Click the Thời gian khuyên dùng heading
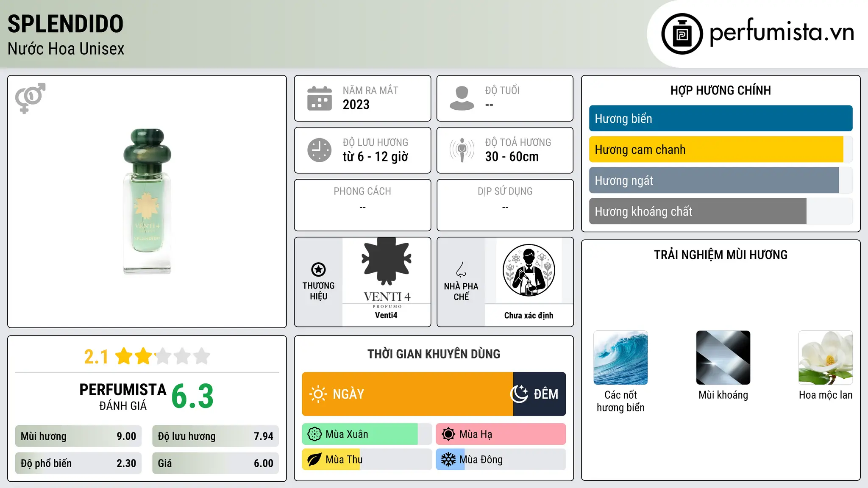Viewport: 868px width, 488px height. point(434,354)
